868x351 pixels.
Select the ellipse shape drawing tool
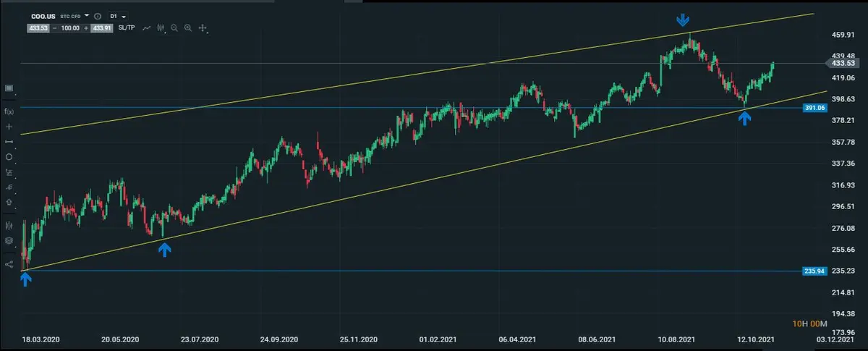[x=9, y=157]
